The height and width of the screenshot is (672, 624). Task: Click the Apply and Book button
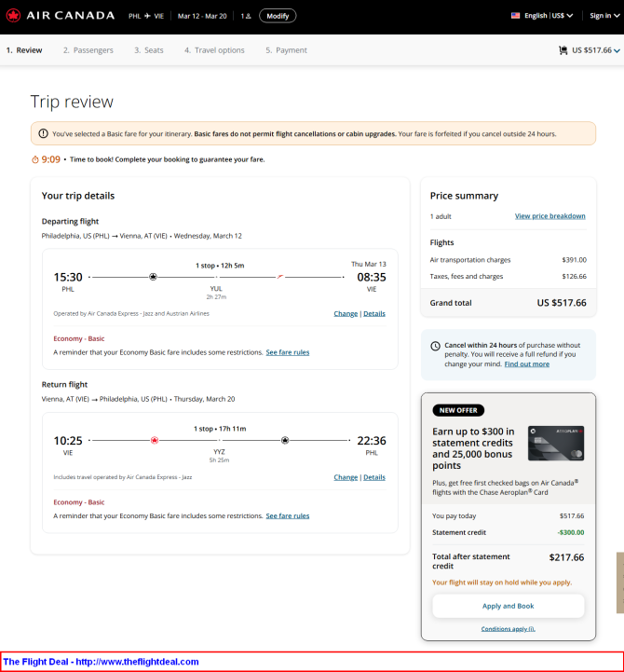[508, 606]
